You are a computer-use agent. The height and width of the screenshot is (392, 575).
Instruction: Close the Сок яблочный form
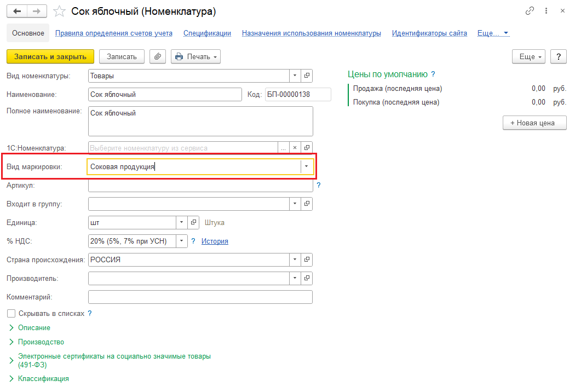(562, 10)
